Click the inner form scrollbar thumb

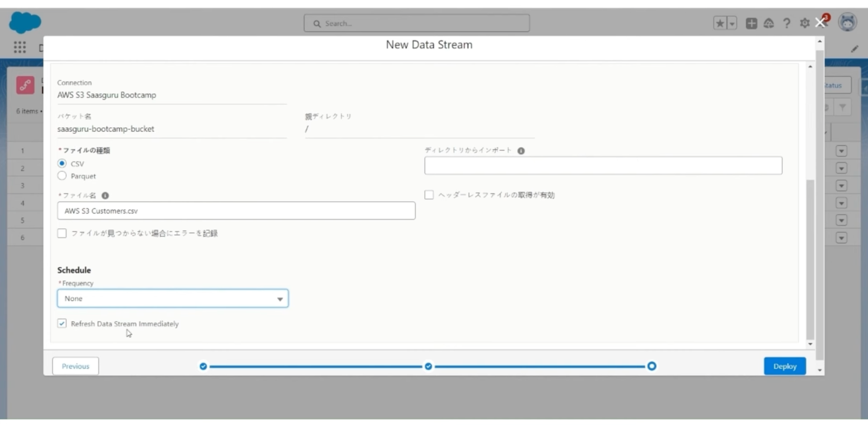(x=810, y=259)
